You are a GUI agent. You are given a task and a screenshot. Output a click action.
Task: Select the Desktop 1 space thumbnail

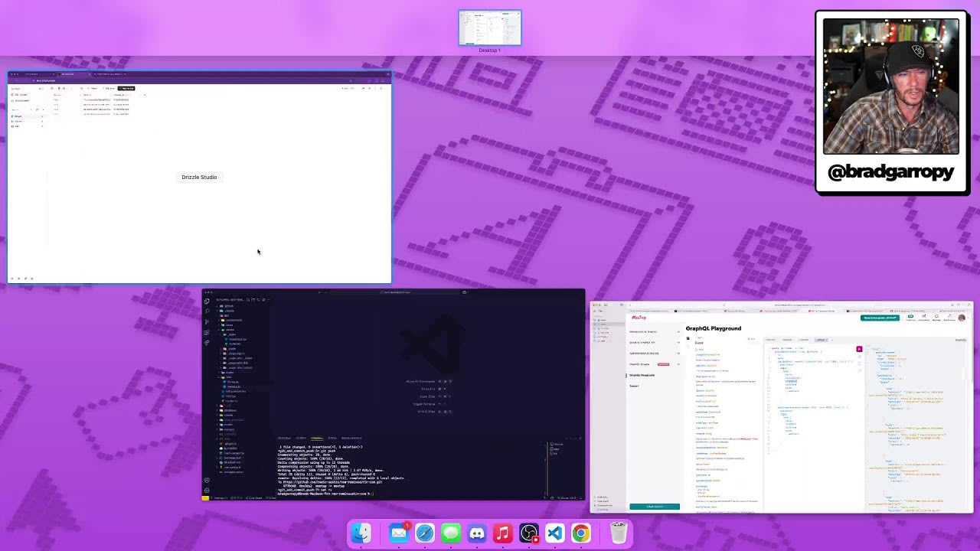click(x=490, y=28)
